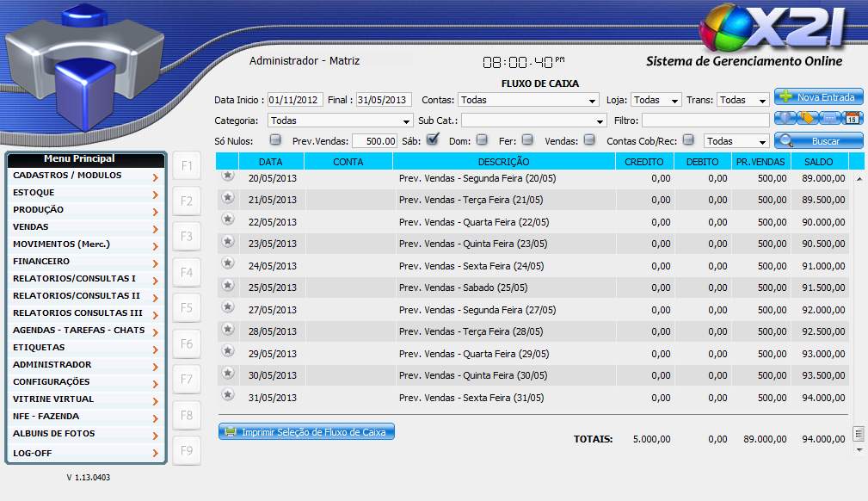868x501 pixels.
Task: Open the Loja dropdown
Action: (656, 100)
